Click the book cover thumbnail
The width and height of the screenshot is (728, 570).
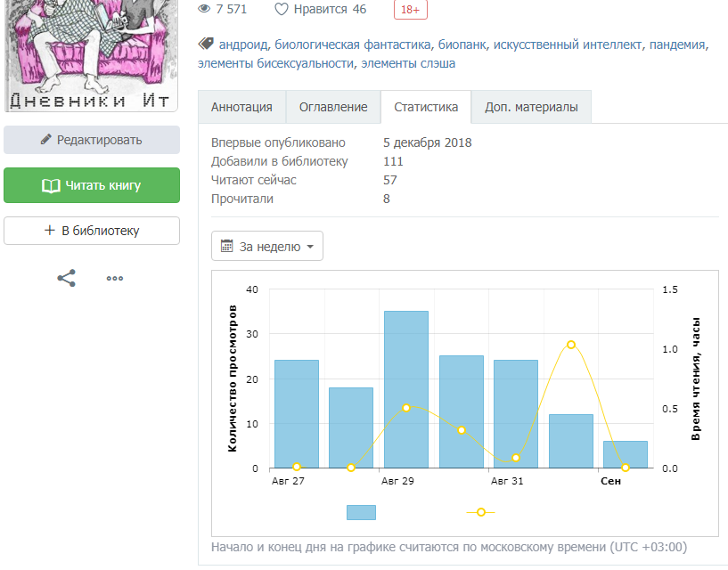coord(92,53)
